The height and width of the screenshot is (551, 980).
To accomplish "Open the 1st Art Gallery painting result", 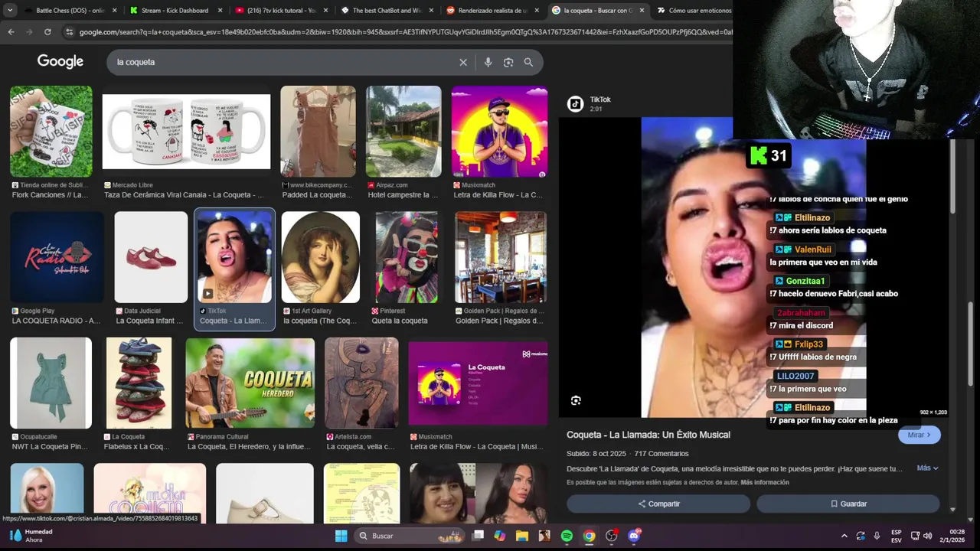I will point(320,257).
